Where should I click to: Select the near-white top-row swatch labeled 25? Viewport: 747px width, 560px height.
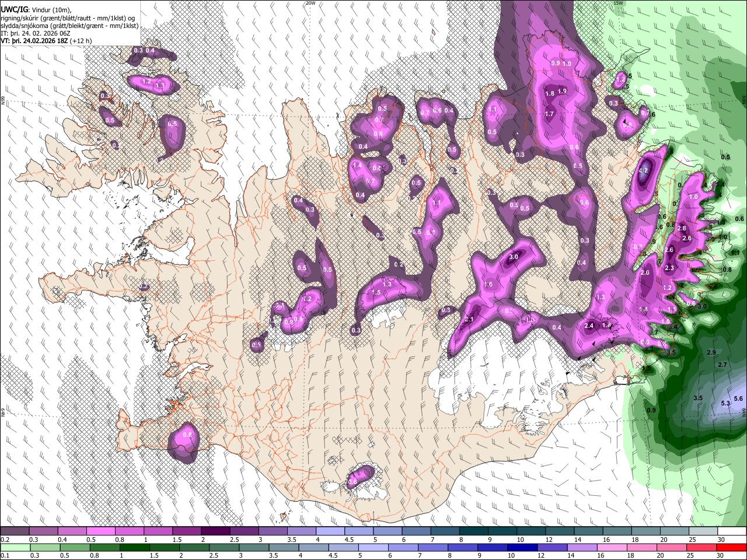(x=703, y=531)
